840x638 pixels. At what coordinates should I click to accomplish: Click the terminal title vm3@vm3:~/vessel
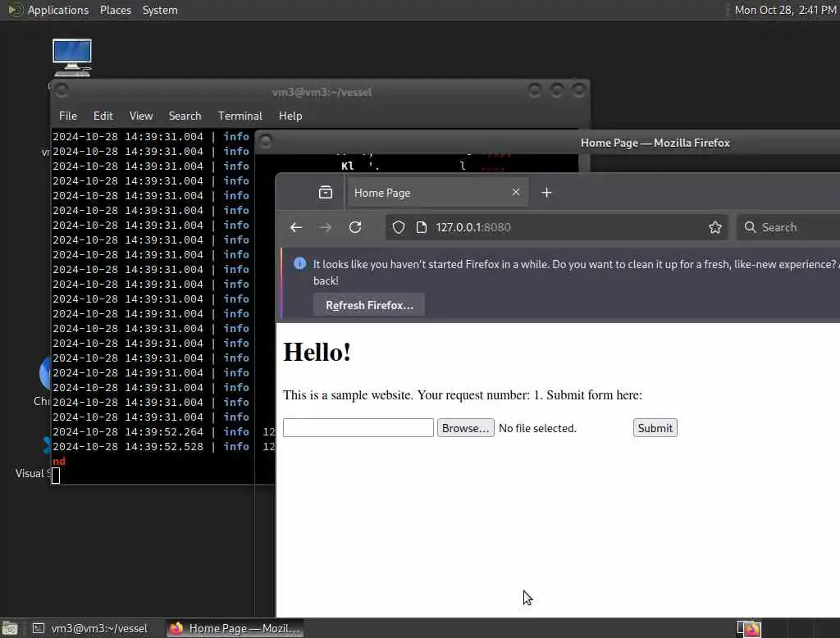[x=322, y=92]
